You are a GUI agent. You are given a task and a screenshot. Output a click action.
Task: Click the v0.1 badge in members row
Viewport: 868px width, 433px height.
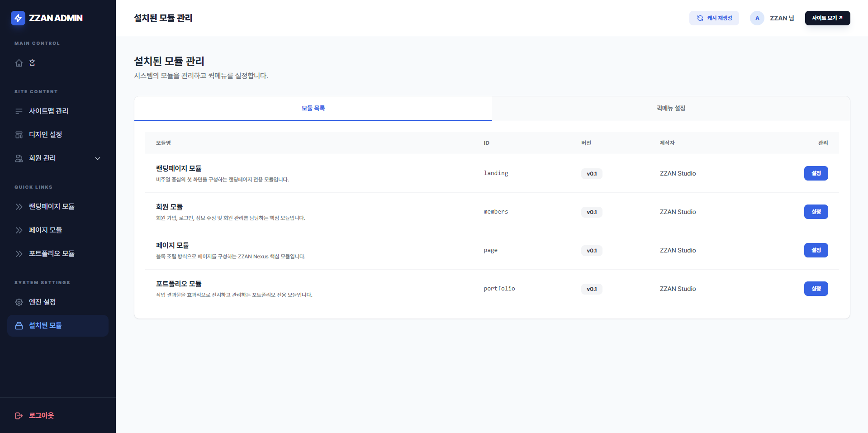coord(592,212)
